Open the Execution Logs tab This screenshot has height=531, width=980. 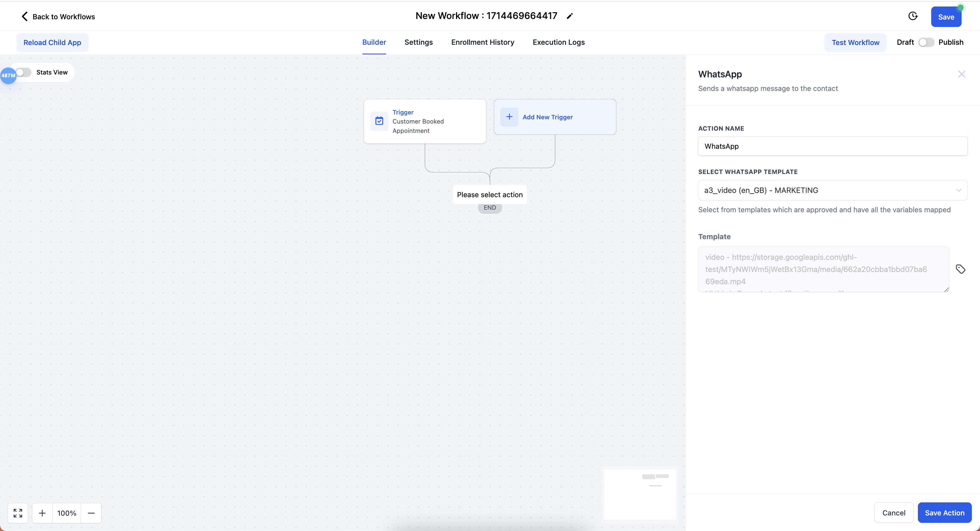click(x=558, y=42)
